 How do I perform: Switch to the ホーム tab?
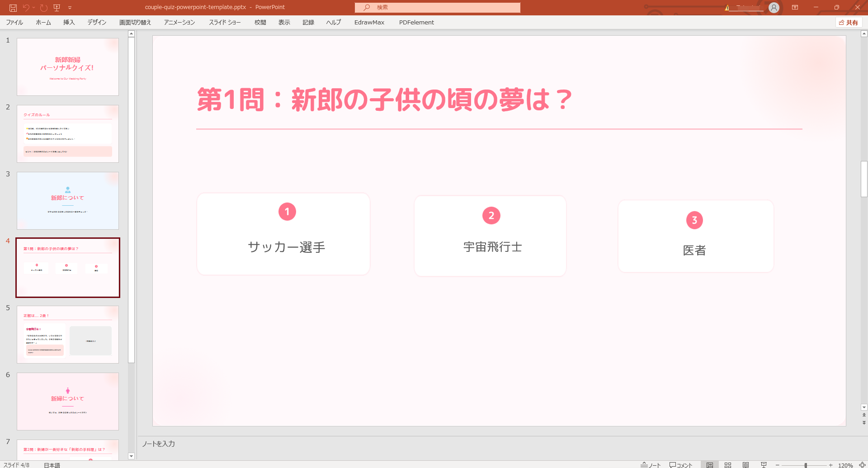(x=43, y=22)
